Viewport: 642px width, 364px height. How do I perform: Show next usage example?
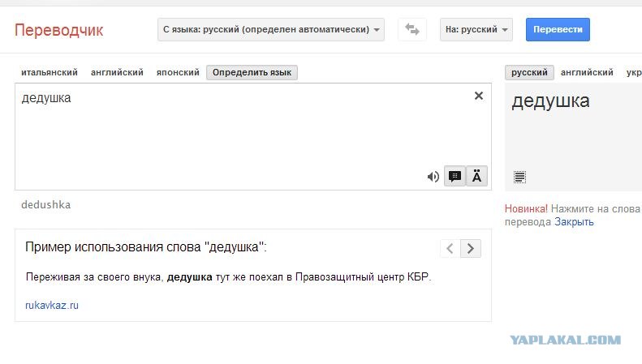click(x=471, y=248)
